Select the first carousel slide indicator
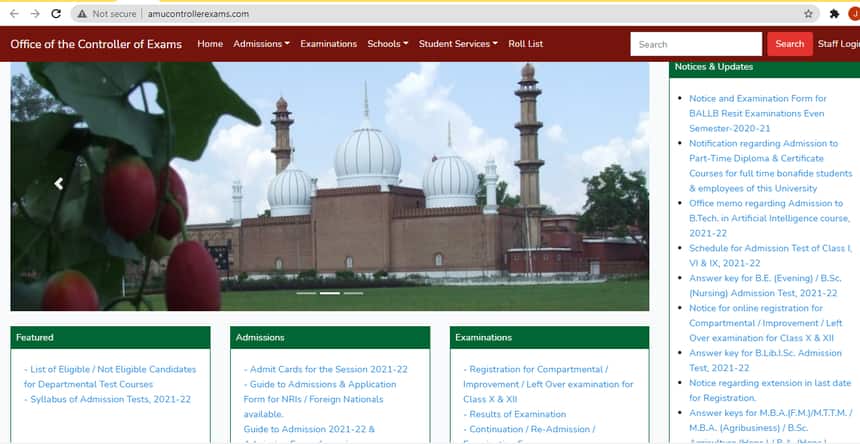Screen dimensions: 860x444 (306, 293)
